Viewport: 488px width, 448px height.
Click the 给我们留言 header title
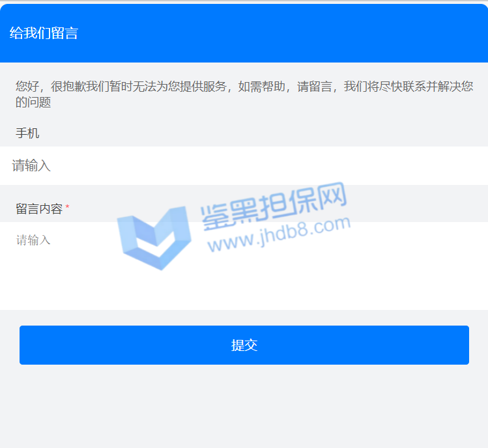(44, 33)
